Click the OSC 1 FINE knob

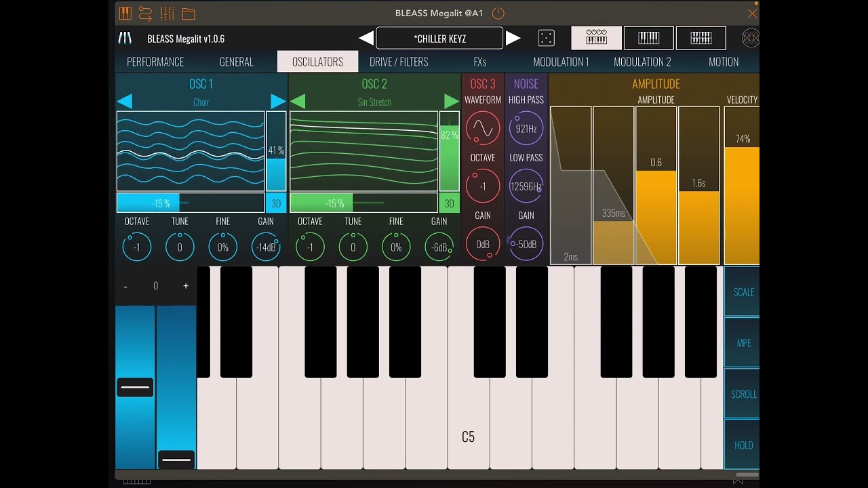[222, 247]
